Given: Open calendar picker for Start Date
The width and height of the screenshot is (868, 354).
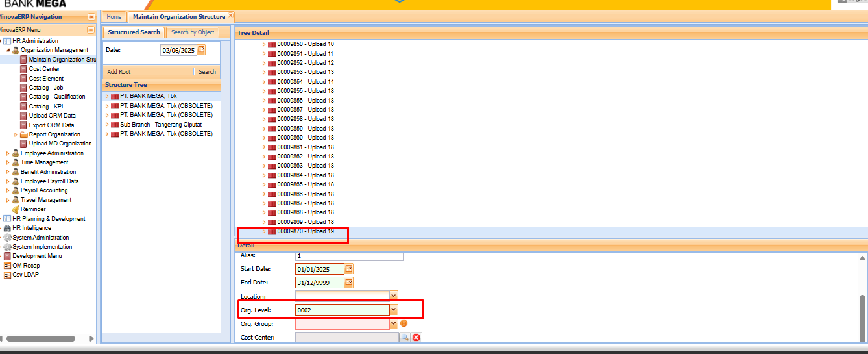Looking at the screenshot, I should tap(349, 268).
